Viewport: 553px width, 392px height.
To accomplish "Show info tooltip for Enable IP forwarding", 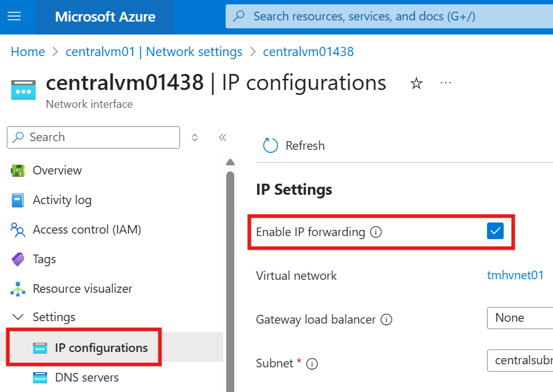I will pyautogui.click(x=376, y=232).
